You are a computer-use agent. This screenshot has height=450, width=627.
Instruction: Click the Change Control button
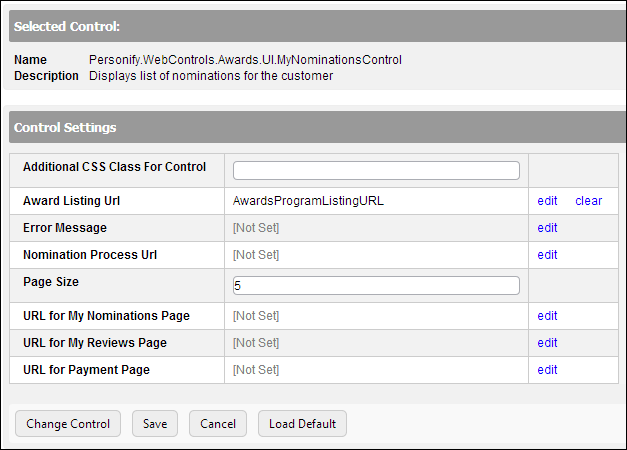click(68, 424)
